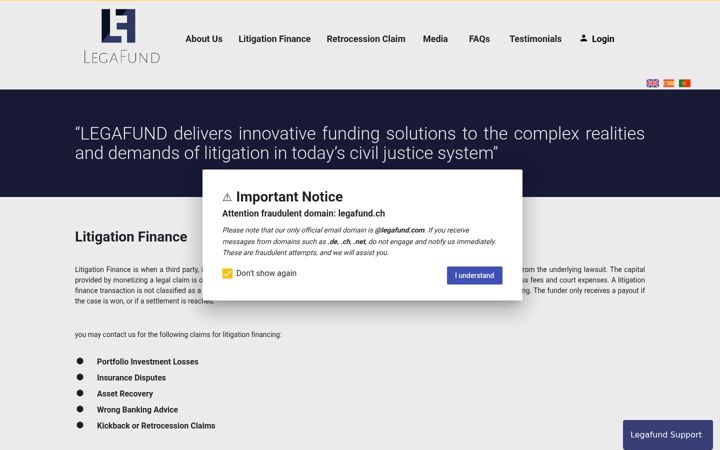
Task: Click Kickback or Retrocession Claims item
Action: click(156, 426)
